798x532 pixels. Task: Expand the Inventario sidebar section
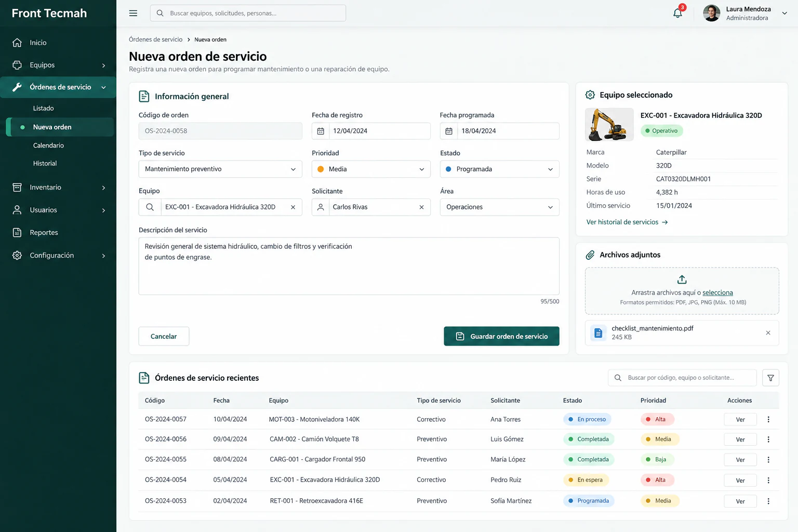point(58,187)
